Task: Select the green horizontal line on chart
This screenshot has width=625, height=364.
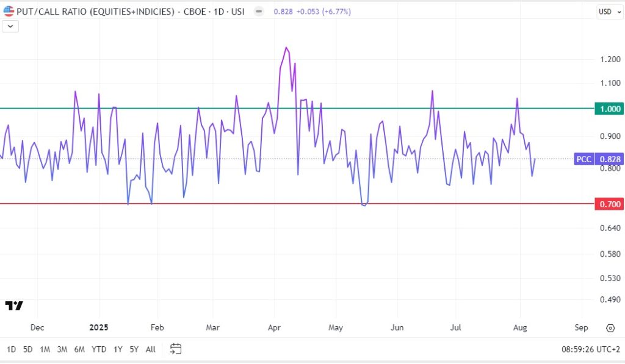Action: pyautogui.click(x=366, y=109)
